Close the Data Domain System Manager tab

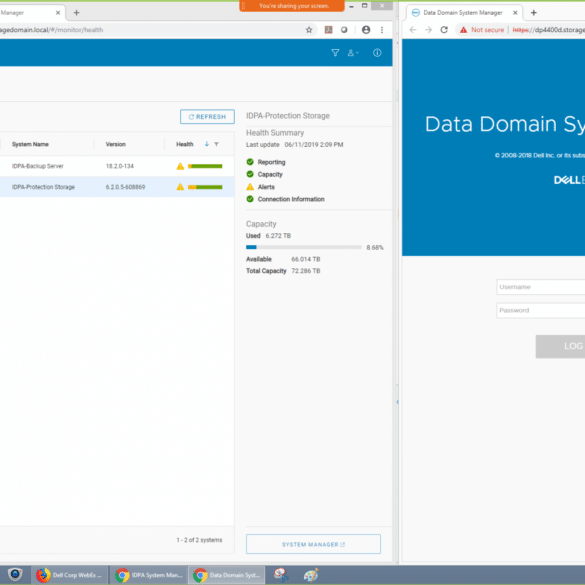(x=515, y=13)
